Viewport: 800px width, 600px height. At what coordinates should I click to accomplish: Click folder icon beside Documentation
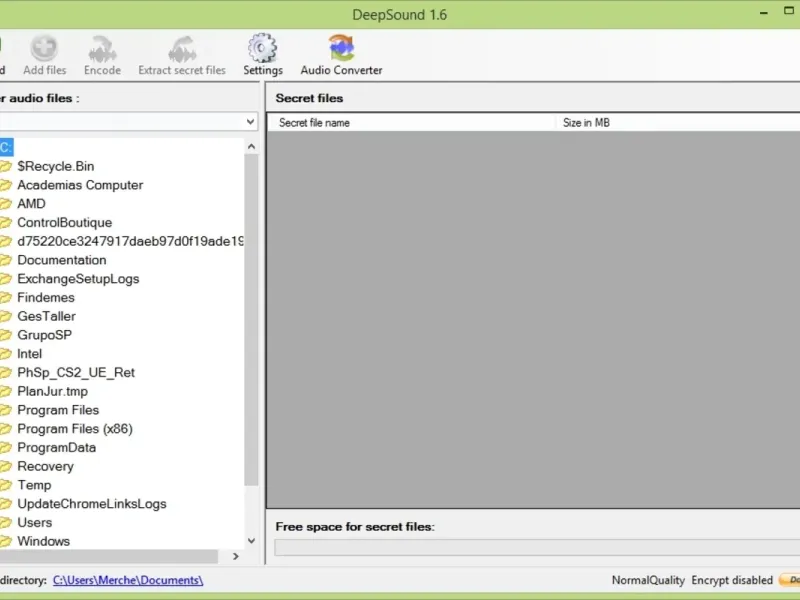[x=6, y=260]
